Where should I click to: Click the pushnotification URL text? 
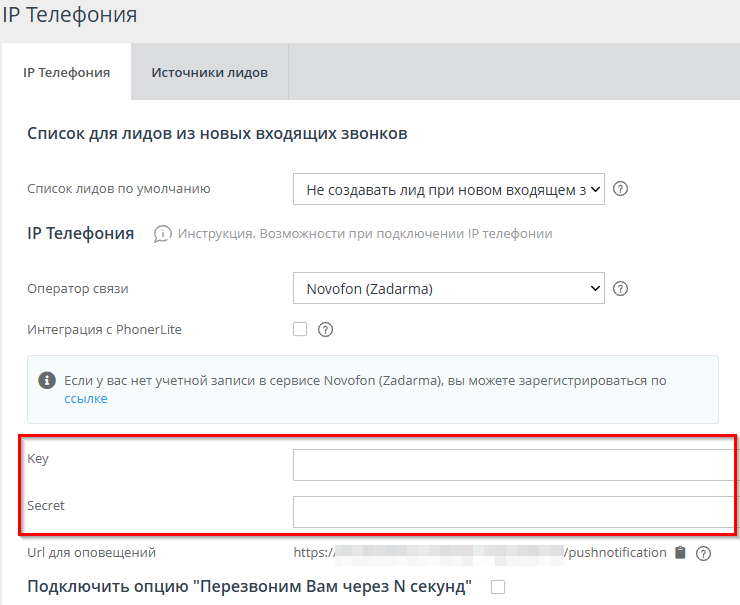(x=480, y=552)
